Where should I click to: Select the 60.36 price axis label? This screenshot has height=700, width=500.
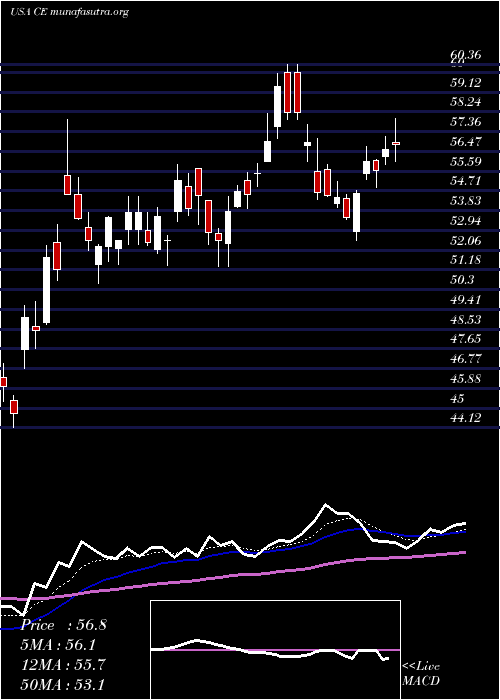coord(466,55)
